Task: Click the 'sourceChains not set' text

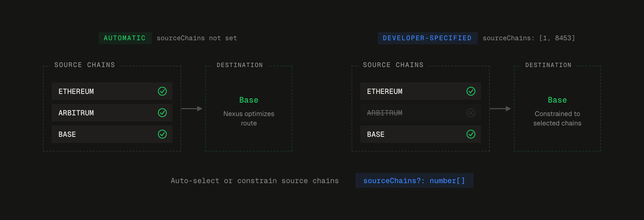Action: click(x=197, y=38)
